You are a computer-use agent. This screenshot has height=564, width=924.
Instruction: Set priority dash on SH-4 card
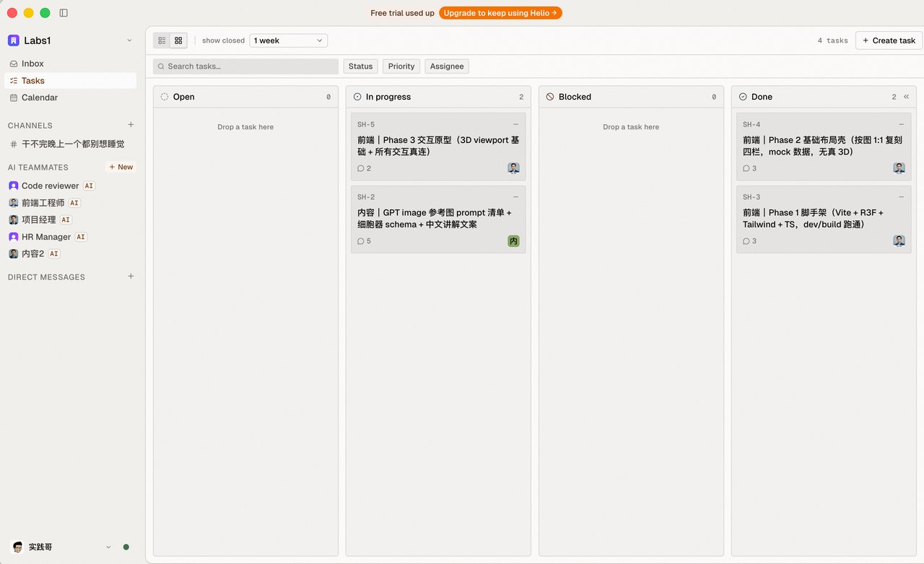tap(901, 125)
